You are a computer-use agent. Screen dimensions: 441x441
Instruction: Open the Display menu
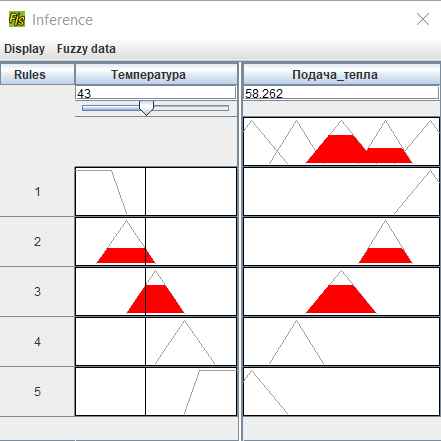click(x=24, y=49)
